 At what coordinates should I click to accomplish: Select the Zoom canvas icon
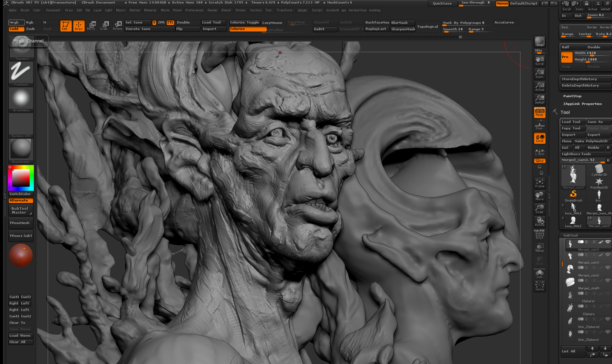click(539, 73)
